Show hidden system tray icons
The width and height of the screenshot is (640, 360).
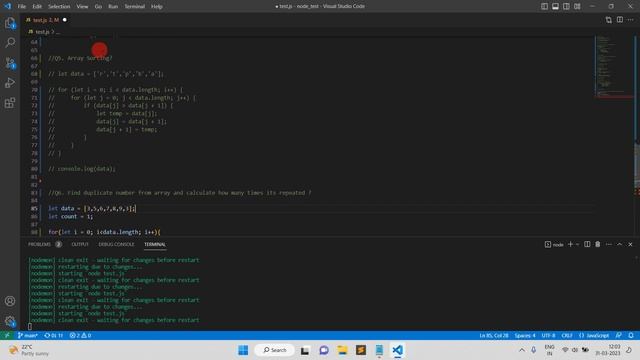tap(522, 350)
